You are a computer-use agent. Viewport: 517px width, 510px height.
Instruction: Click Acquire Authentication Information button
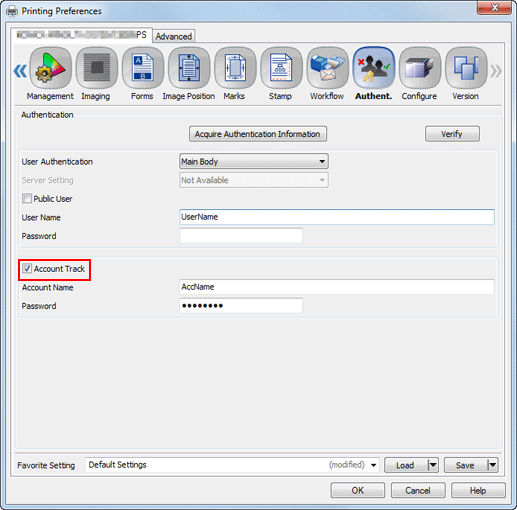pos(258,134)
